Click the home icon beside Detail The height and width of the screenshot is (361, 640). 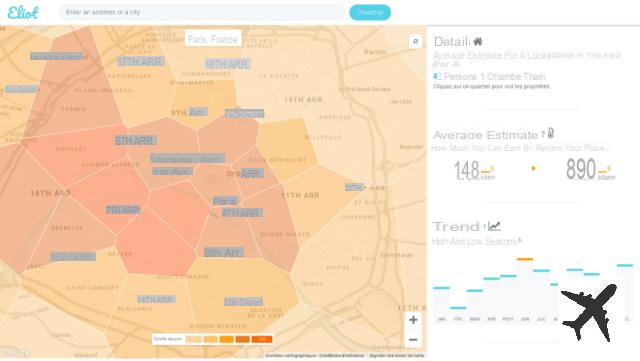pyautogui.click(x=478, y=41)
